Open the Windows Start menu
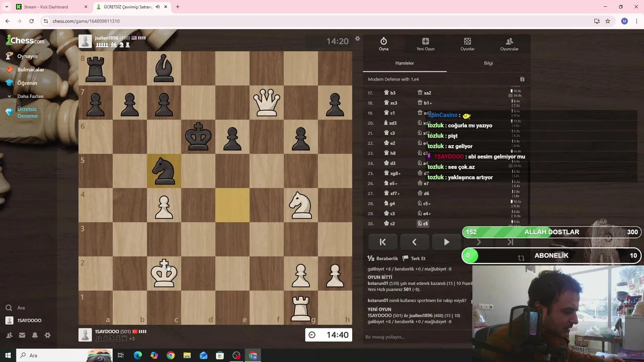This screenshot has height=362, width=644. [x=8, y=355]
